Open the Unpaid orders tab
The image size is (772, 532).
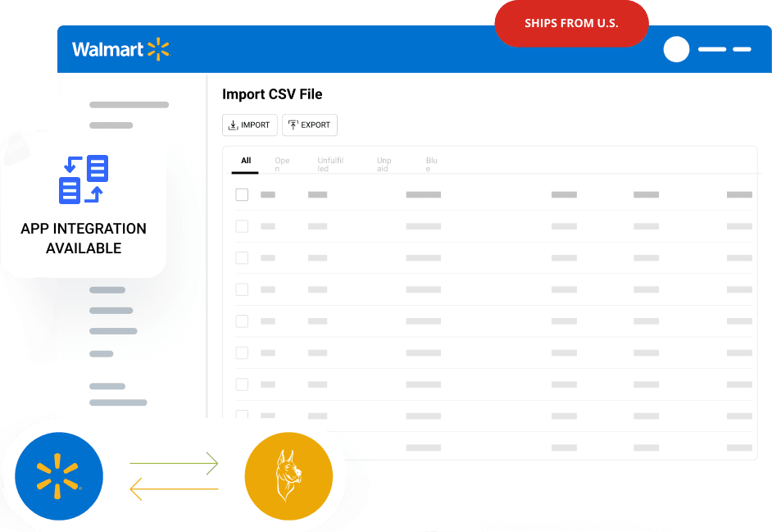point(384,164)
